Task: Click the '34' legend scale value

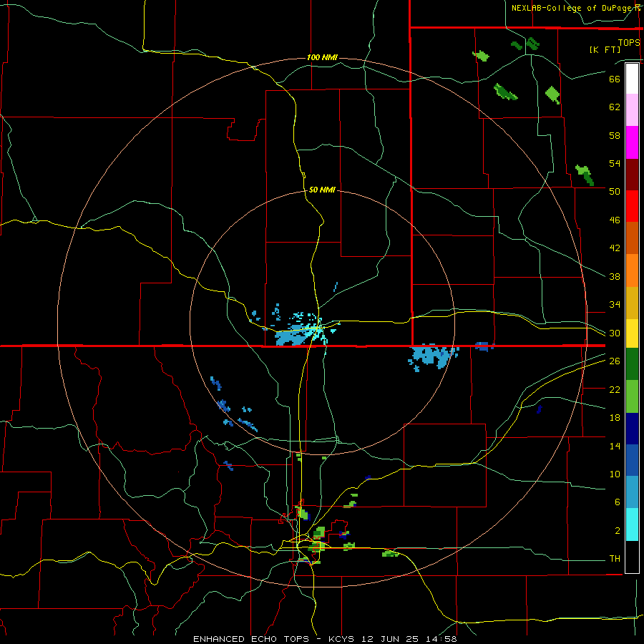Action: pos(615,305)
